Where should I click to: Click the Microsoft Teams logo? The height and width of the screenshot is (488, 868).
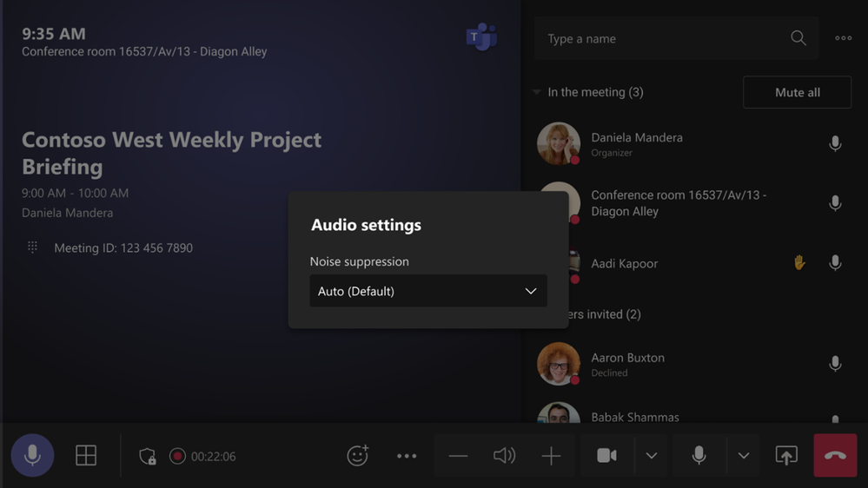click(x=481, y=37)
